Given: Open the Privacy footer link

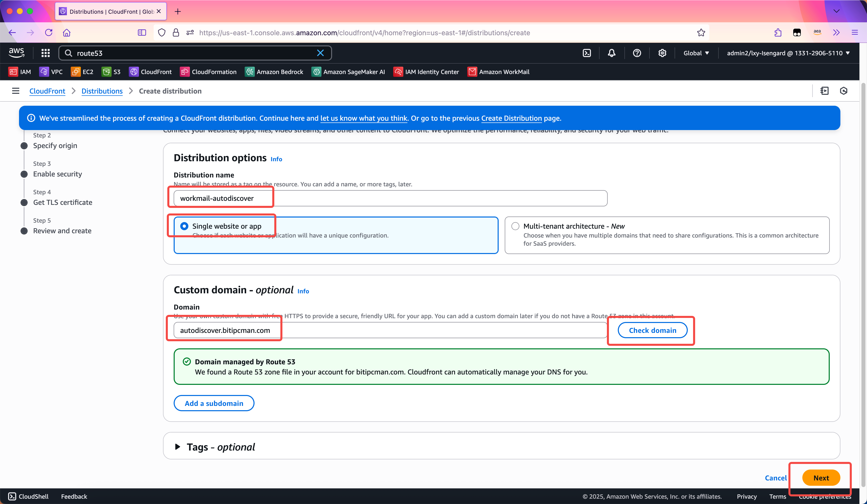Looking at the screenshot, I should pos(747,496).
